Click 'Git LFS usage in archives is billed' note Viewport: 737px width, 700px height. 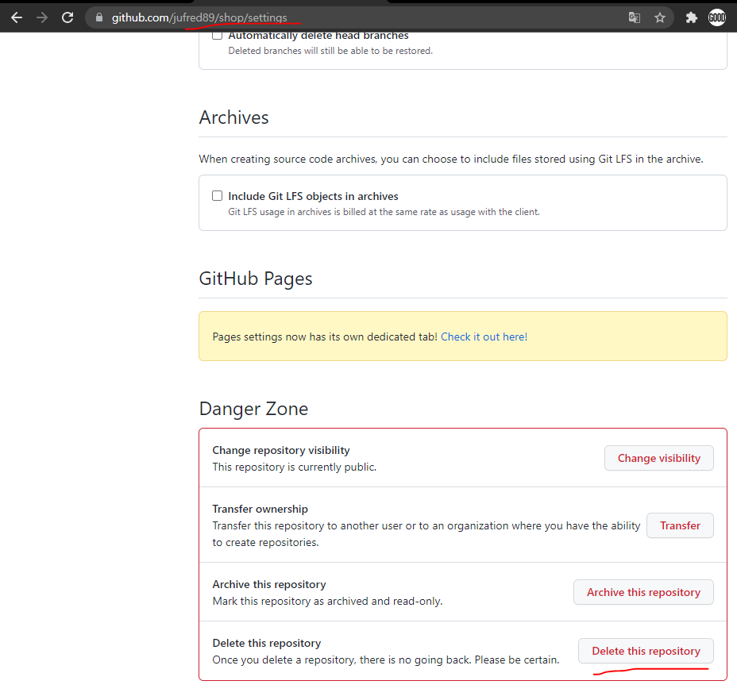[x=384, y=212]
